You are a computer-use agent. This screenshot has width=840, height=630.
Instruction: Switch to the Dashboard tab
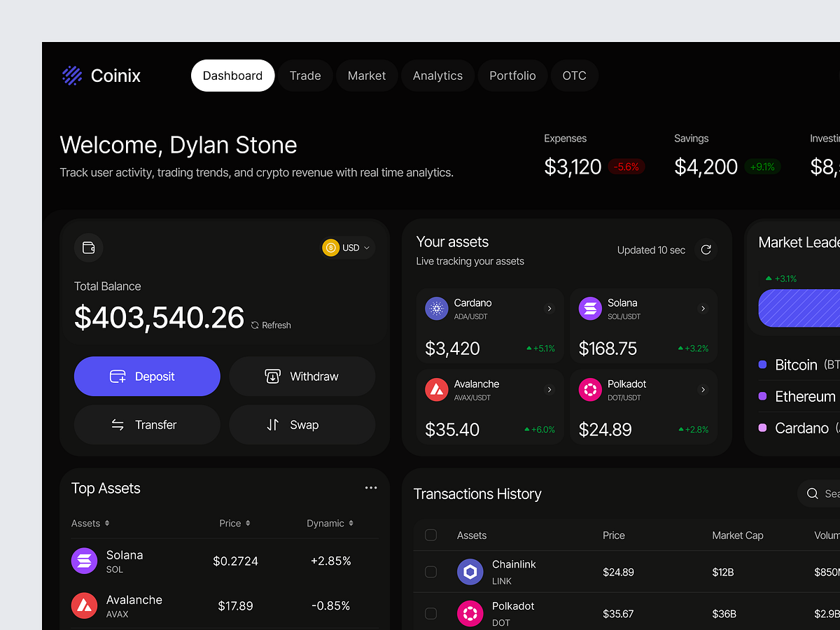coord(233,76)
